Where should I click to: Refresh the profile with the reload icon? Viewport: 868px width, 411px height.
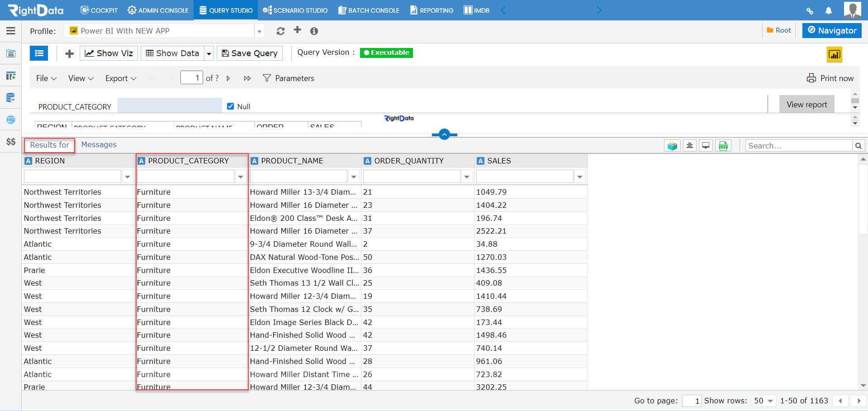point(281,31)
